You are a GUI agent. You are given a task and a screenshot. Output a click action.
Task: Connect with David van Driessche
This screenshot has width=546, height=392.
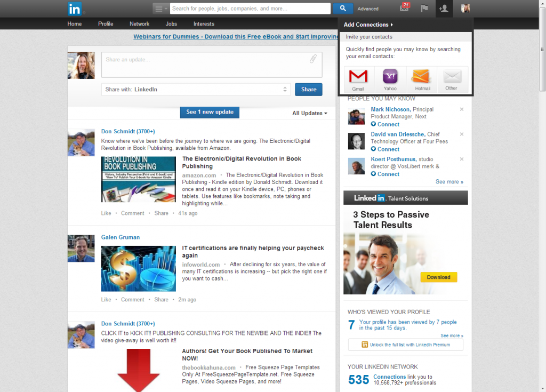coord(385,149)
